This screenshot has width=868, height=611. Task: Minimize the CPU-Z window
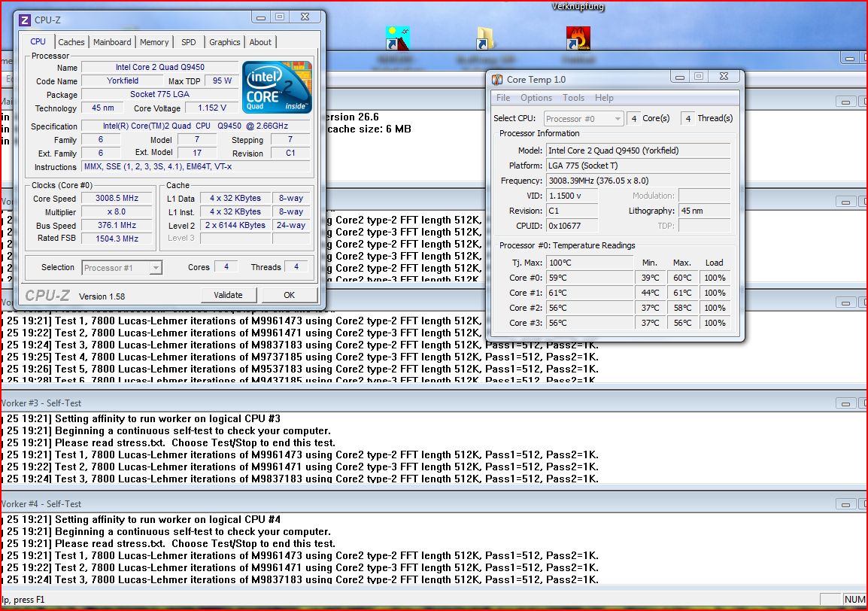pyautogui.click(x=261, y=17)
